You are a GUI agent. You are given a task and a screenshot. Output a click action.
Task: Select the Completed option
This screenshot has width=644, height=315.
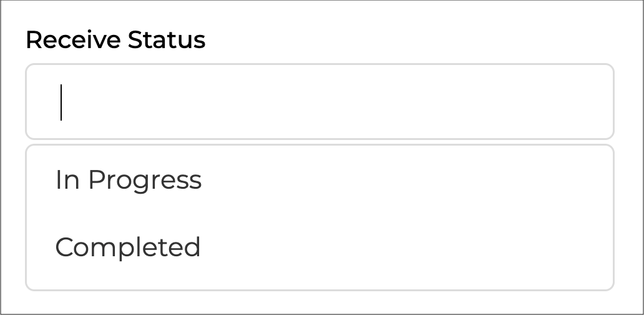128,247
